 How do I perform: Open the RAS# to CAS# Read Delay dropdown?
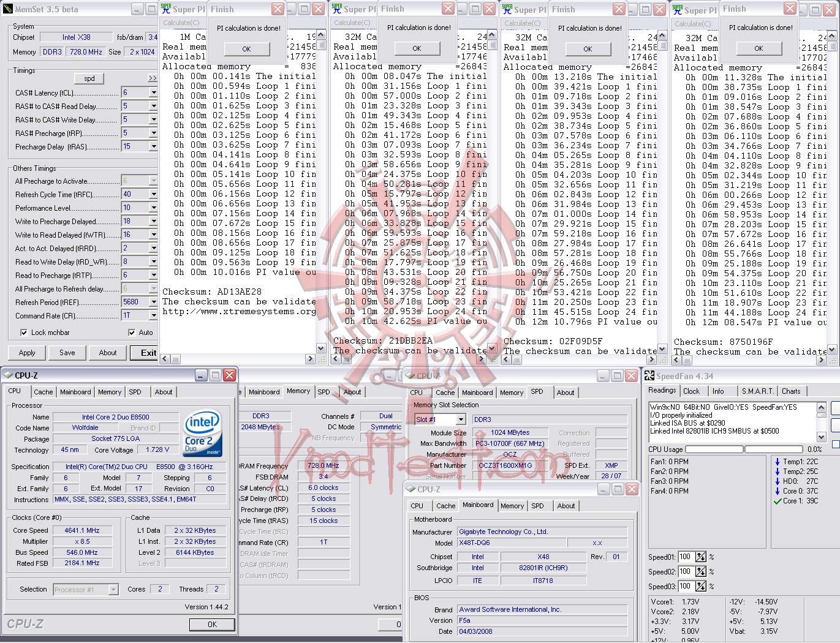click(x=153, y=106)
